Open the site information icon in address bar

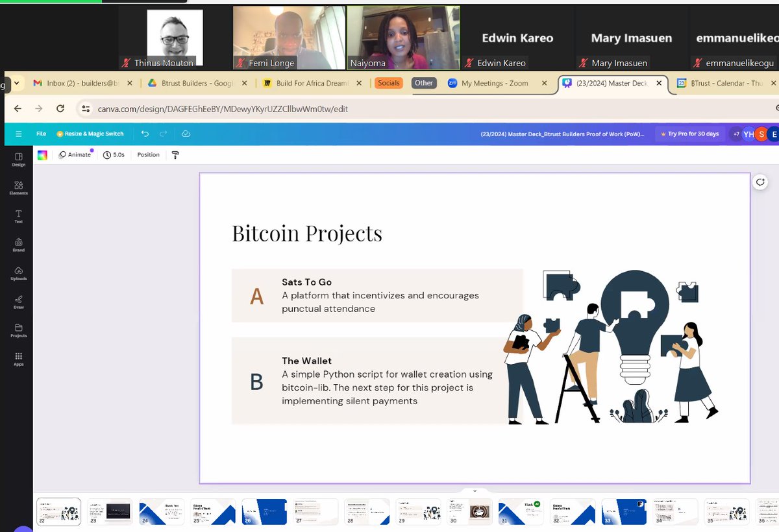pyautogui.click(x=85, y=109)
